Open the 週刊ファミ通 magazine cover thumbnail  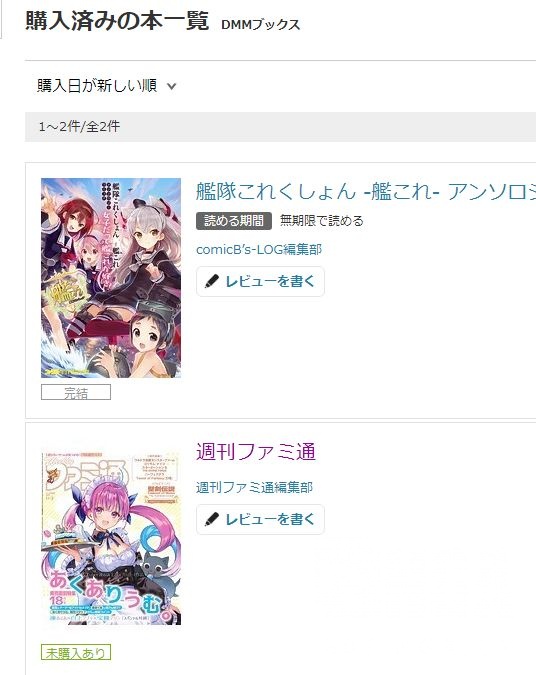pyautogui.click(x=111, y=536)
